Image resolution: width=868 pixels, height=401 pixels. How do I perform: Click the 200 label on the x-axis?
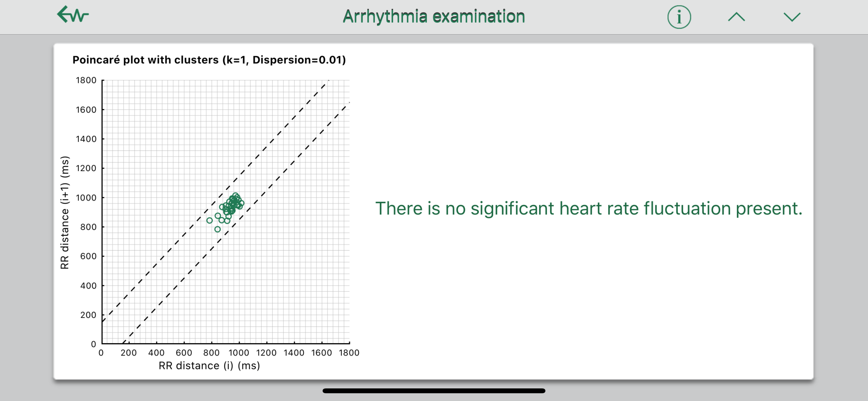pos(129,353)
